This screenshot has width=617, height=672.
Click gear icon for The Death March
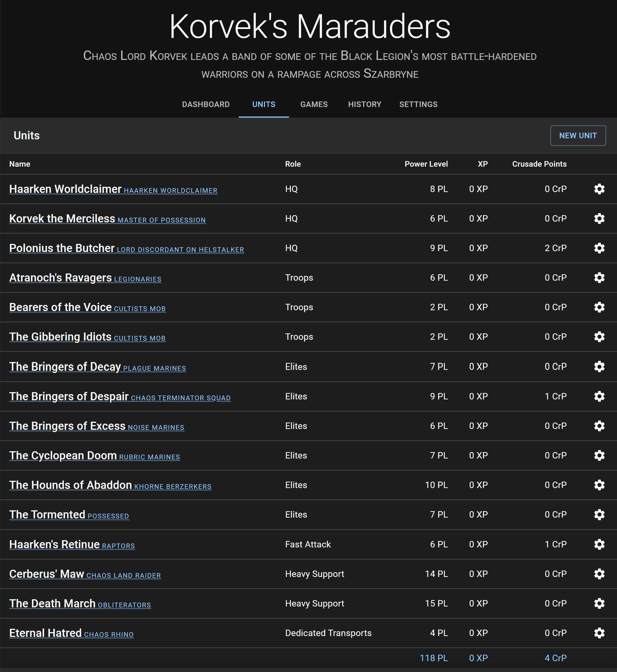point(599,603)
